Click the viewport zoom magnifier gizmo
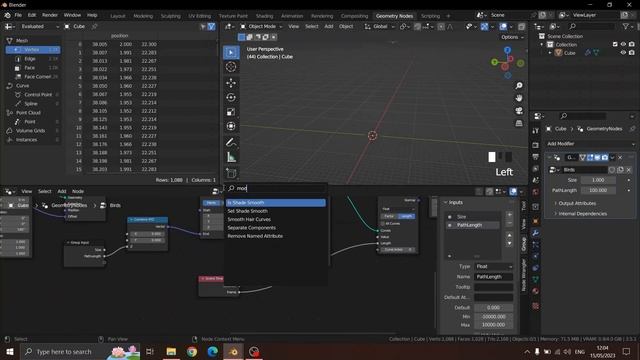The height and width of the screenshot is (360, 640). pos(519,86)
